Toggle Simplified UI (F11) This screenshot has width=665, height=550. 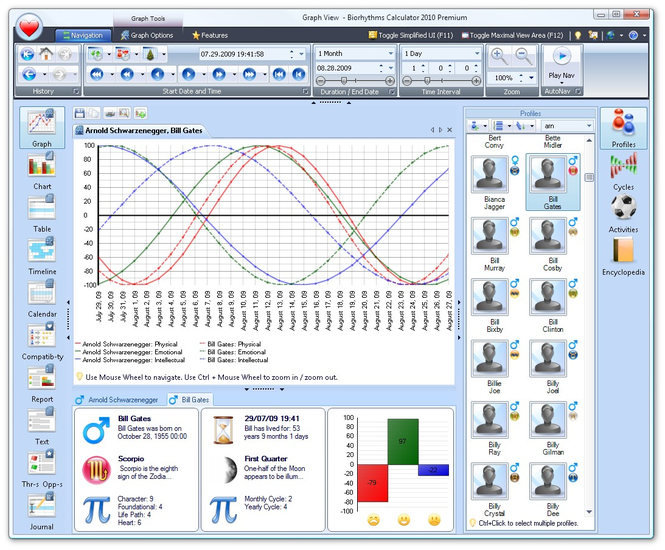(x=411, y=35)
